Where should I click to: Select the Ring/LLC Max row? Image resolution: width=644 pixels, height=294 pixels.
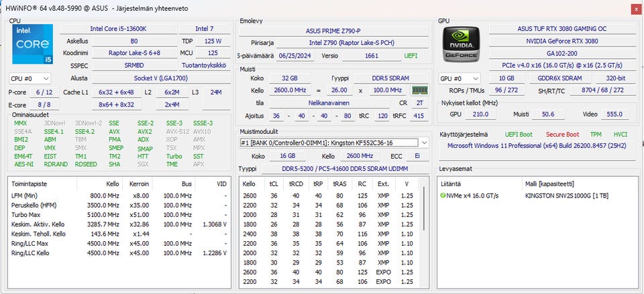click(119, 244)
